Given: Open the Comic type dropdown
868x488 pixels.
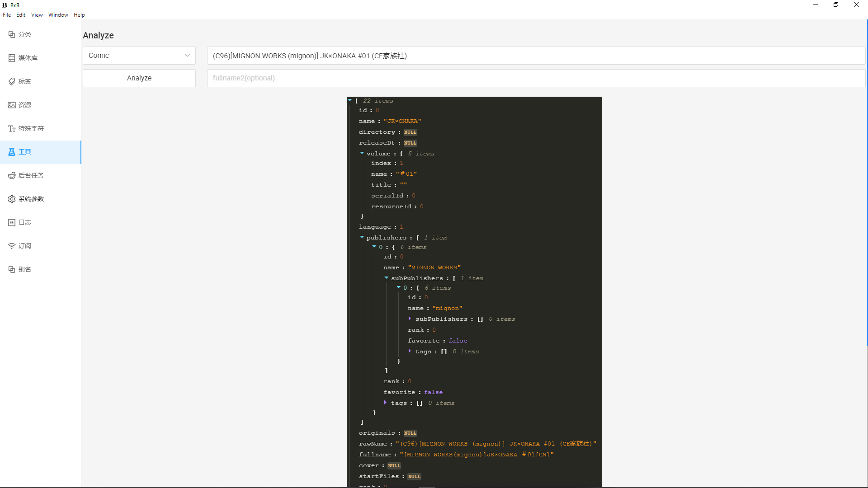Looking at the screenshot, I should click(x=139, y=56).
